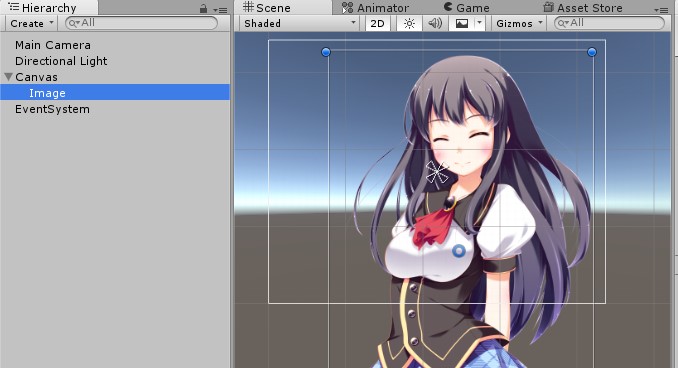The image size is (678, 368).
Task: Collapse the Canvas tree item arrow
Action: coord(8,77)
